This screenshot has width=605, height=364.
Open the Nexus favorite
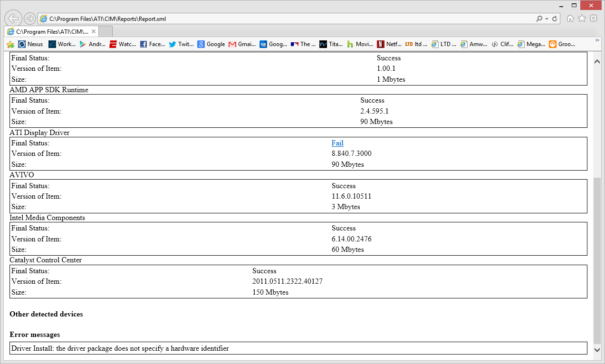coord(30,44)
